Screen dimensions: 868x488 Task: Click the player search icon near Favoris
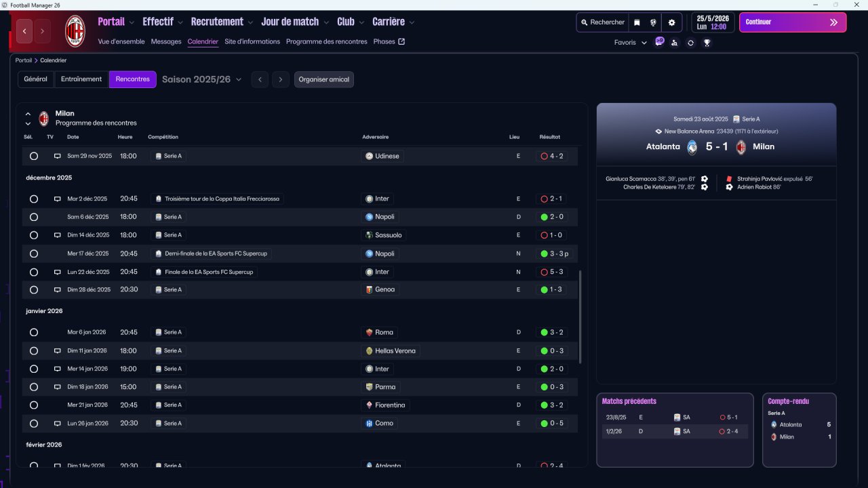point(674,43)
